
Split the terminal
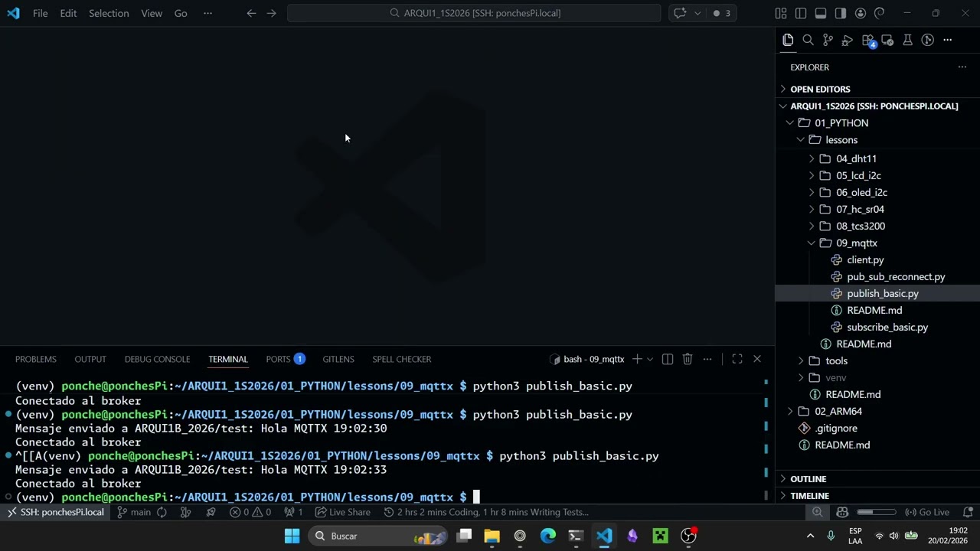pos(668,359)
